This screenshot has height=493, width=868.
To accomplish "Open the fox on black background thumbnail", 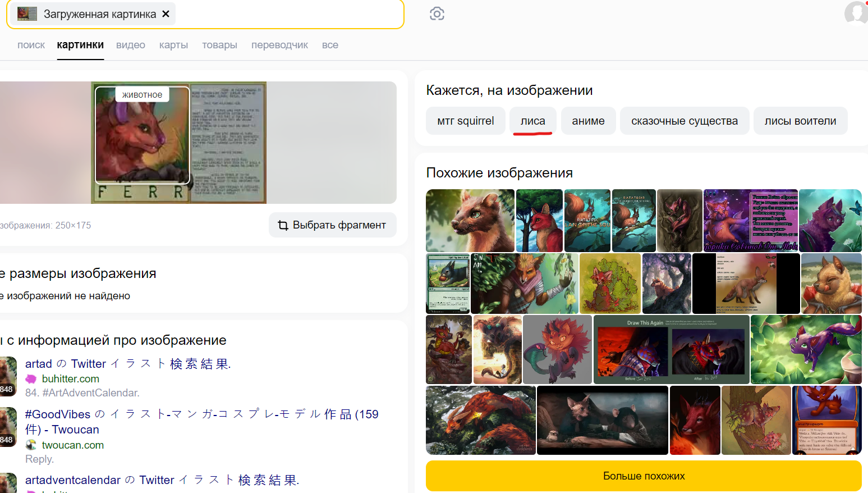I will click(x=746, y=284).
